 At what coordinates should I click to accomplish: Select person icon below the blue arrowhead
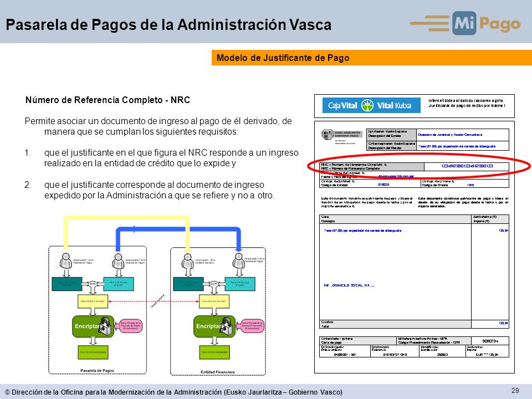(x=239, y=261)
